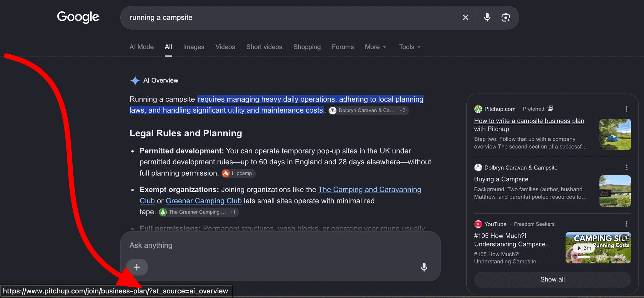Open the three-dot menu for the YouTube result
The image size is (644, 298).
tap(626, 224)
